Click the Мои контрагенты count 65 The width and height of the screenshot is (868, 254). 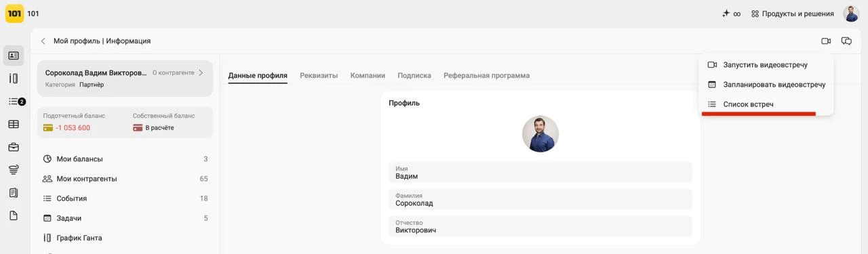click(x=203, y=179)
